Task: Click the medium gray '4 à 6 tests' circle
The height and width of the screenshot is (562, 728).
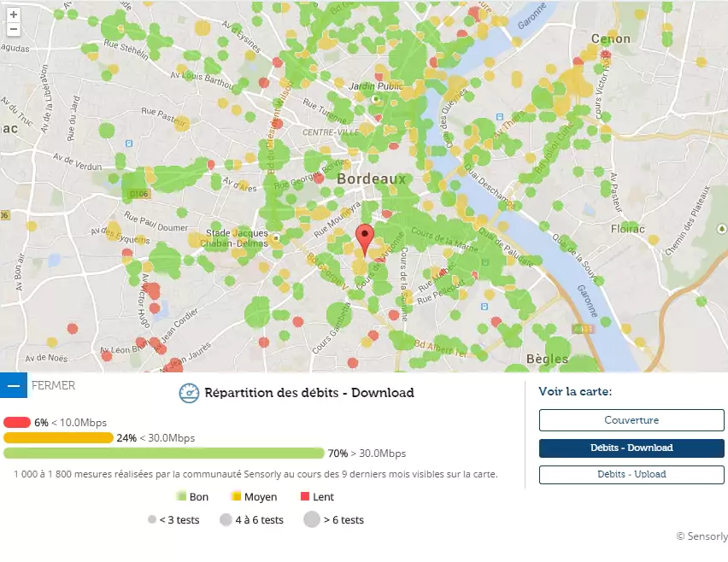Action: pos(226,519)
